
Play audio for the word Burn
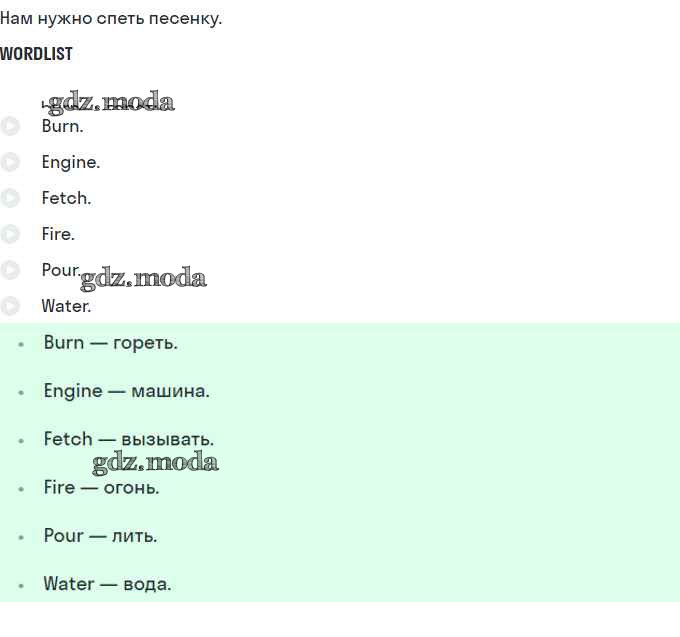point(10,126)
